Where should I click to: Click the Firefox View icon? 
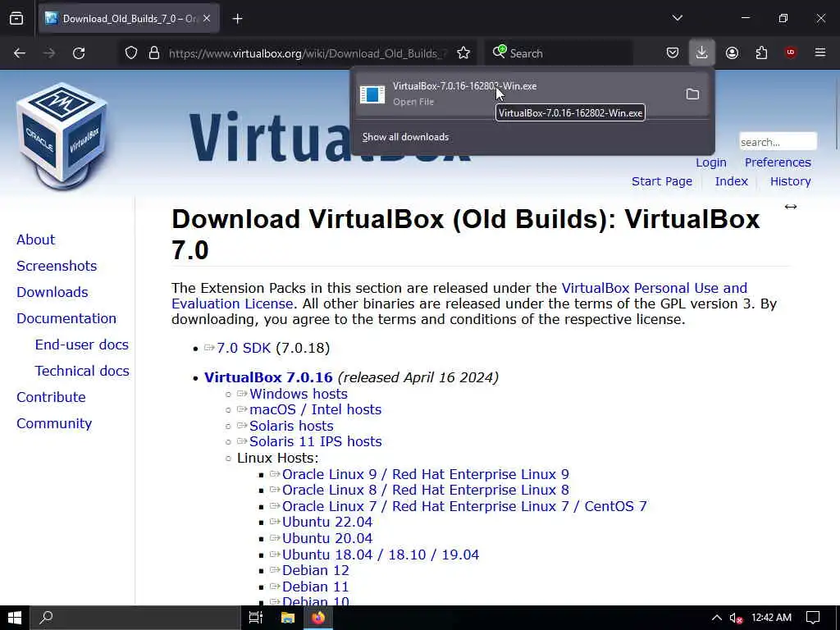pos(16,19)
